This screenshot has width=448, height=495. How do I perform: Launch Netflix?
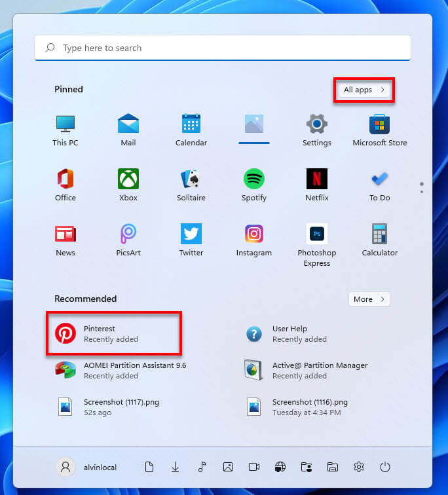click(x=316, y=185)
